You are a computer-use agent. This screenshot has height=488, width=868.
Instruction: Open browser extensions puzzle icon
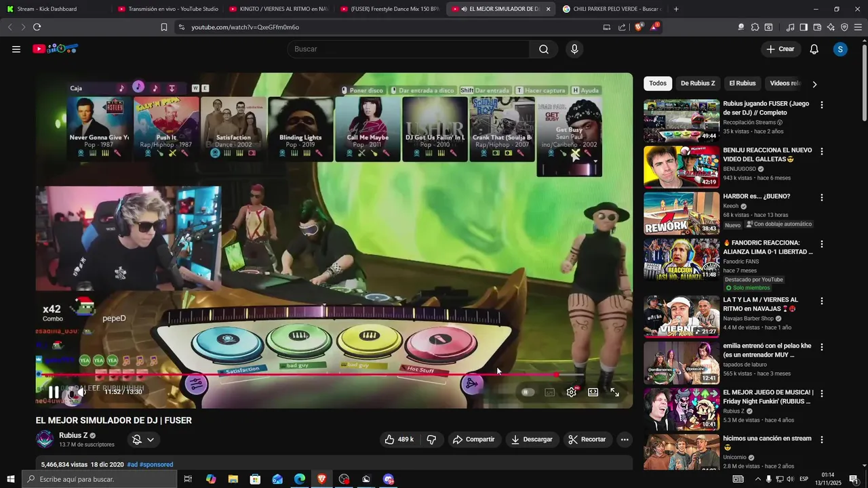pyautogui.click(x=754, y=27)
